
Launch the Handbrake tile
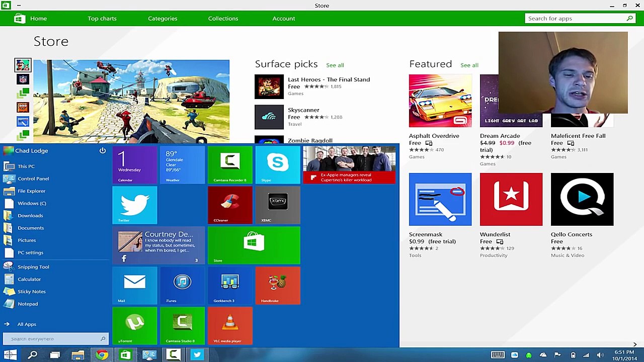tap(278, 286)
